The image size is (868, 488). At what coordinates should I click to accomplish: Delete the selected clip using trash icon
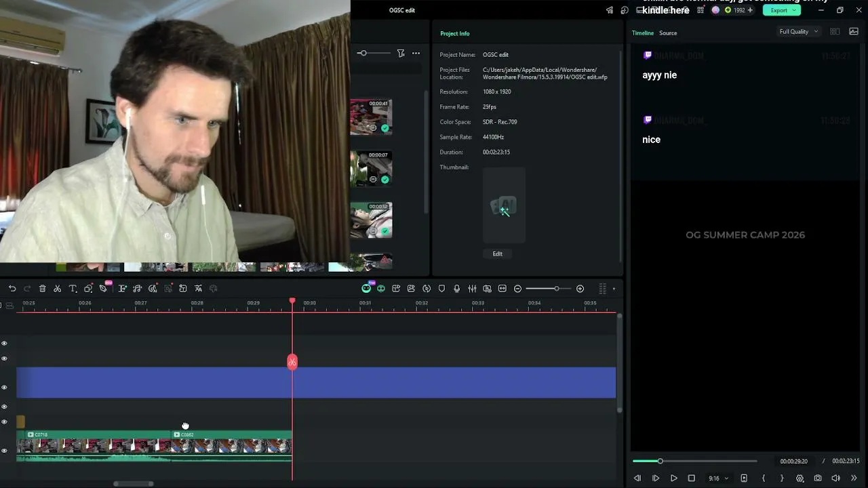pyautogui.click(x=43, y=289)
